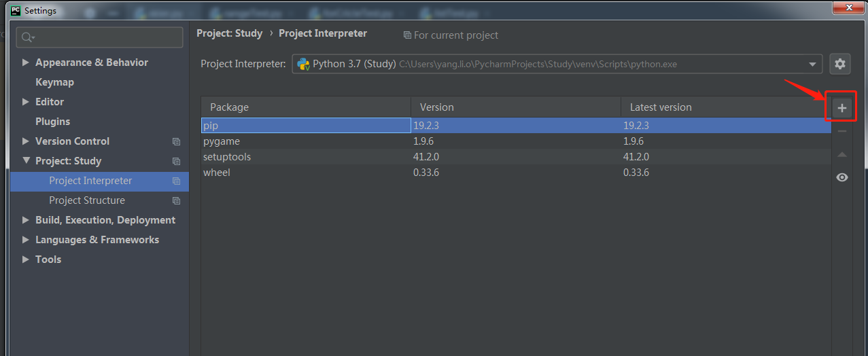Open the Plugins settings page
Viewport: 868px width, 356px height.
click(52, 121)
